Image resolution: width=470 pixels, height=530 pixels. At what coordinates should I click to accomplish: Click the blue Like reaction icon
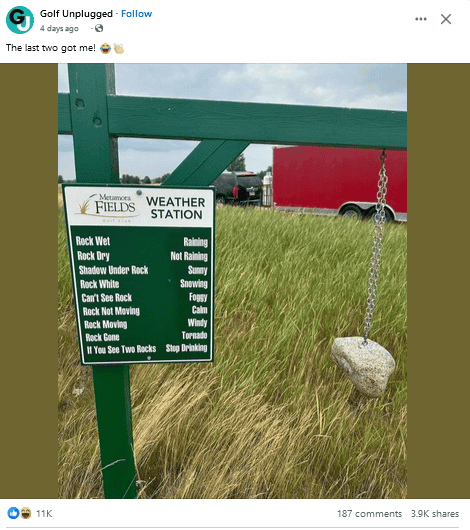[x=13, y=513]
